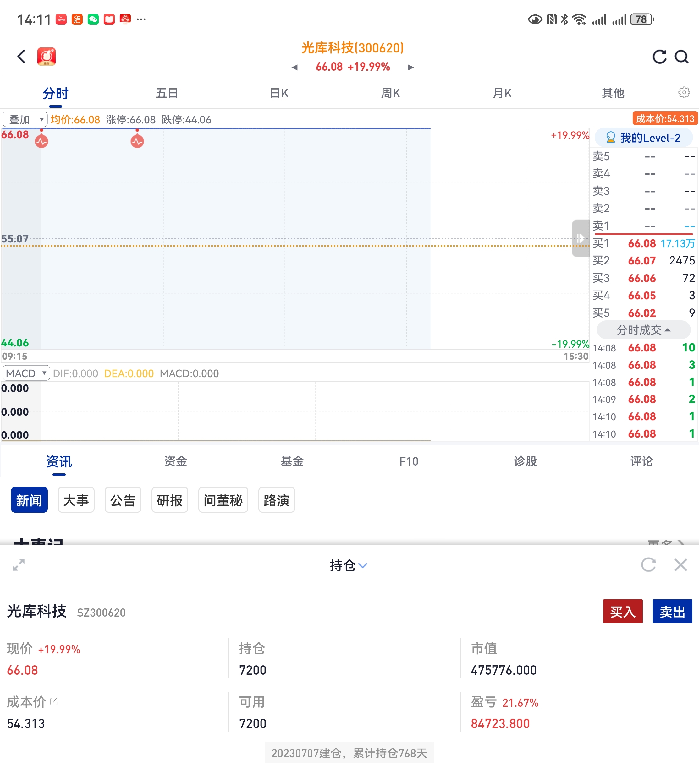Refresh the 持仓 holdings panel
The image size is (699, 784).
coord(648,565)
